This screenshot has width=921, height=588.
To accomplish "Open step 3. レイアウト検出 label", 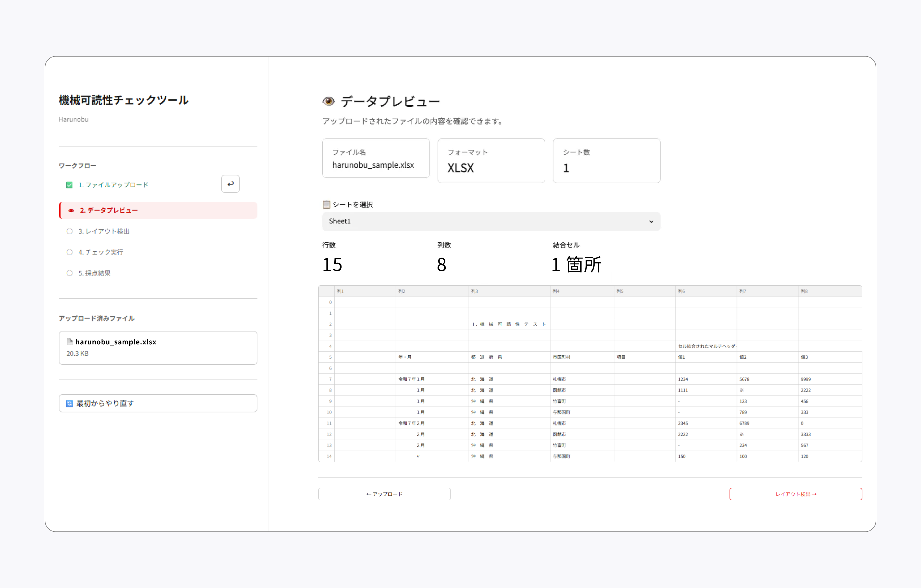I will tap(104, 232).
